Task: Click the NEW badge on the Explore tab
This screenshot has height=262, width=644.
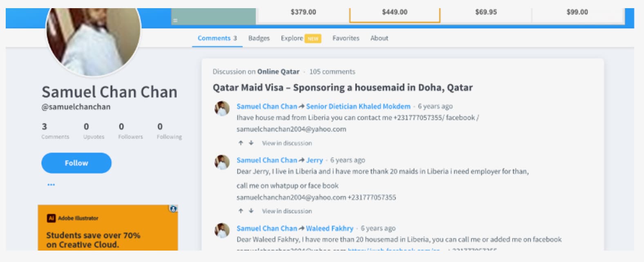Action: (313, 38)
